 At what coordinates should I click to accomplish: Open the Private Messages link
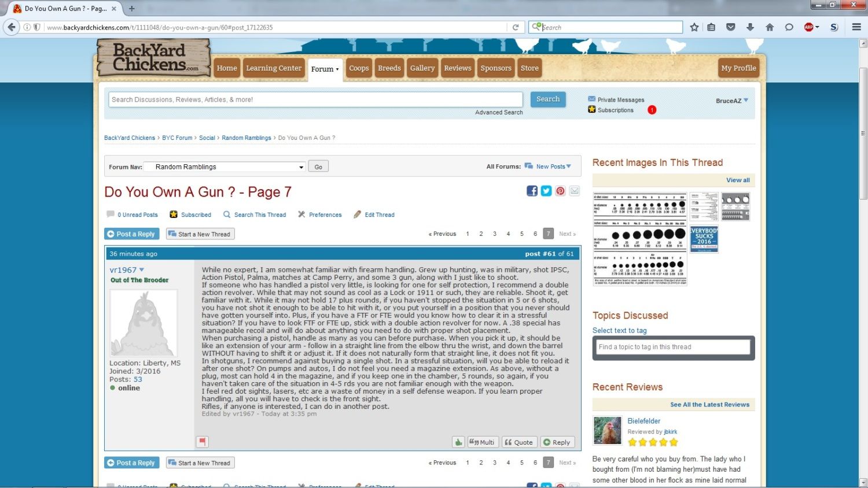620,100
